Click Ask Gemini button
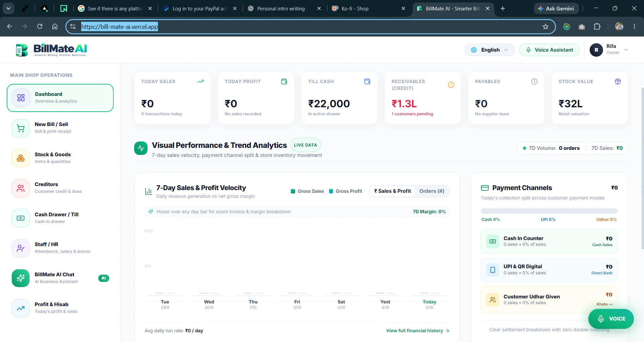644x342 pixels. 556,9
